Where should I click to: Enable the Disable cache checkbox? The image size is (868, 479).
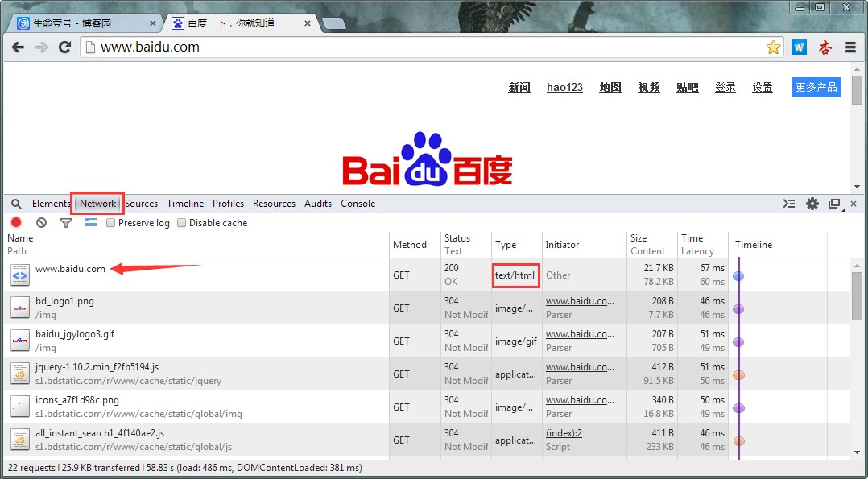[182, 223]
